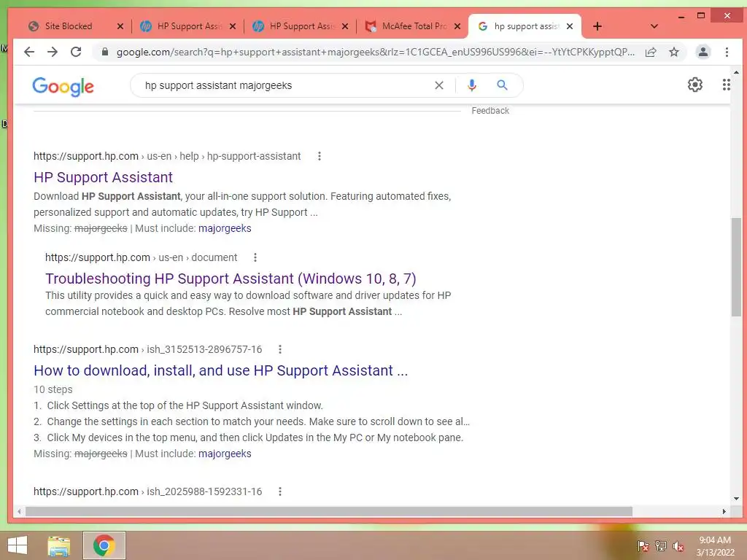Image resolution: width=747 pixels, height=560 pixels.
Task: Close the active Google search tab
Action: point(569,26)
